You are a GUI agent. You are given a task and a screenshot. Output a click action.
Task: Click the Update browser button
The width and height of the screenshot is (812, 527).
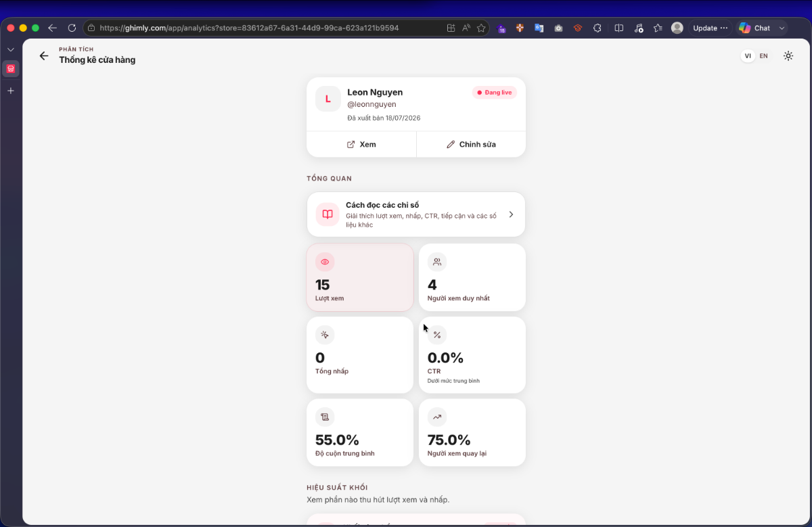710,28
